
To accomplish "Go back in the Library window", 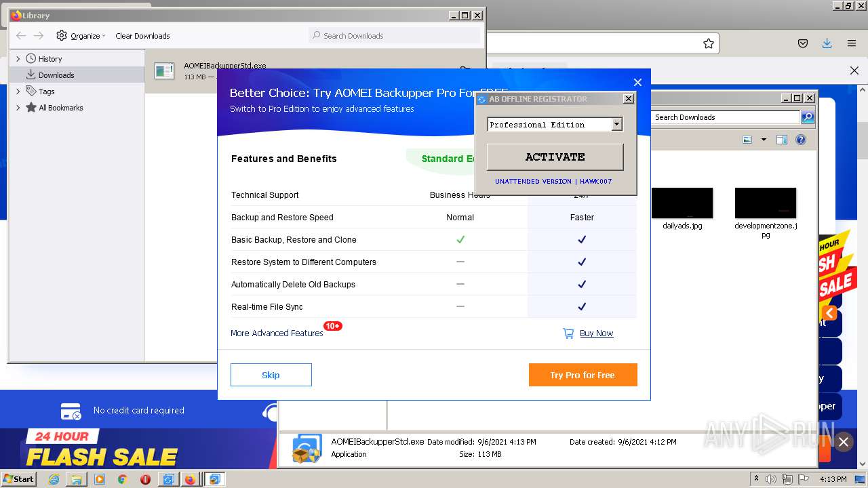I will (x=21, y=35).
